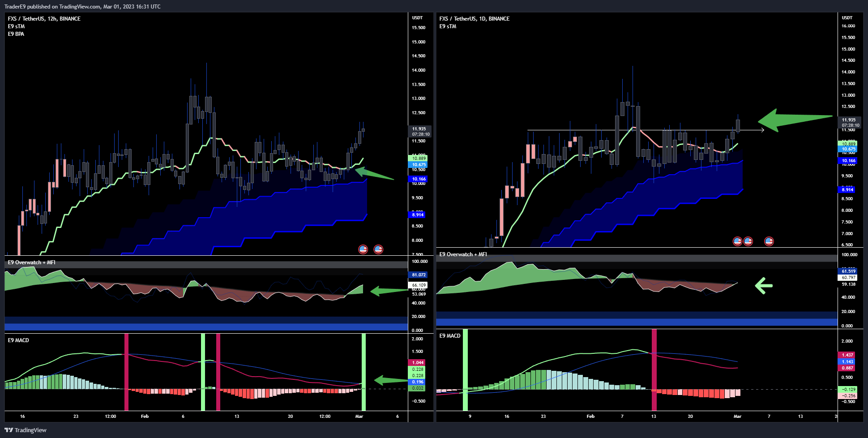
Task: Click the USDT currency label on 12h price axis
Action: click(417, 18)
